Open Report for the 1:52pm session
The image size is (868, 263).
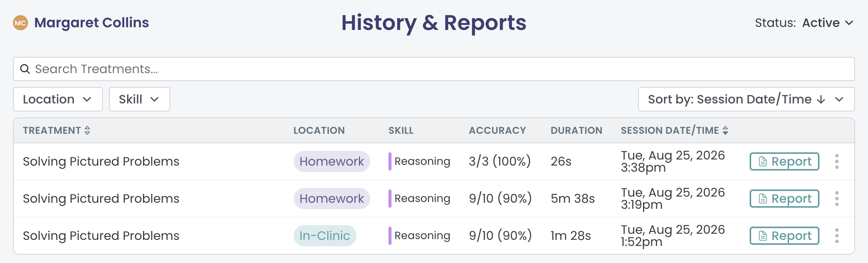coord(784,236)
